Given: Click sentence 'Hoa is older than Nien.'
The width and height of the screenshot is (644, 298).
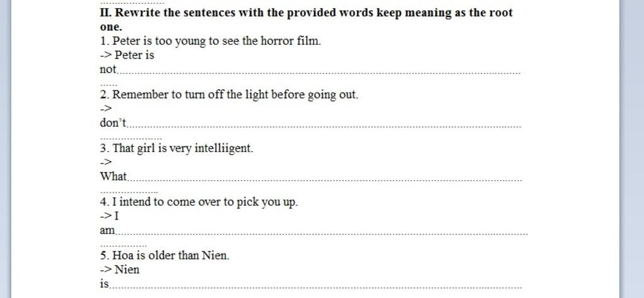Looking at the screenshot, I should 165,255.
